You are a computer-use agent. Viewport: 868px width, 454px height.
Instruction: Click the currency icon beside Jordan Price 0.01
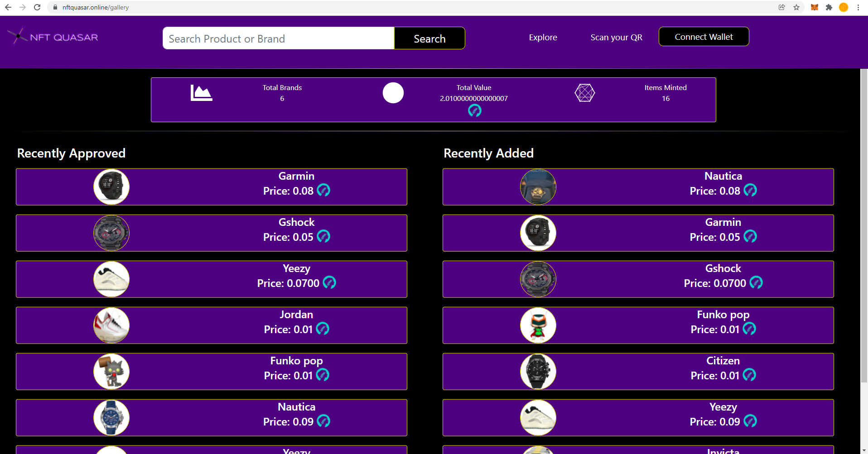(323, 329)
